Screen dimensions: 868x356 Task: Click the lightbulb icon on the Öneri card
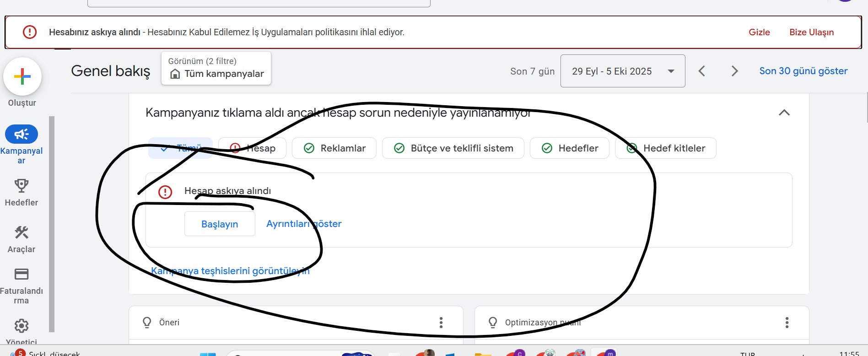coord(147,323)
